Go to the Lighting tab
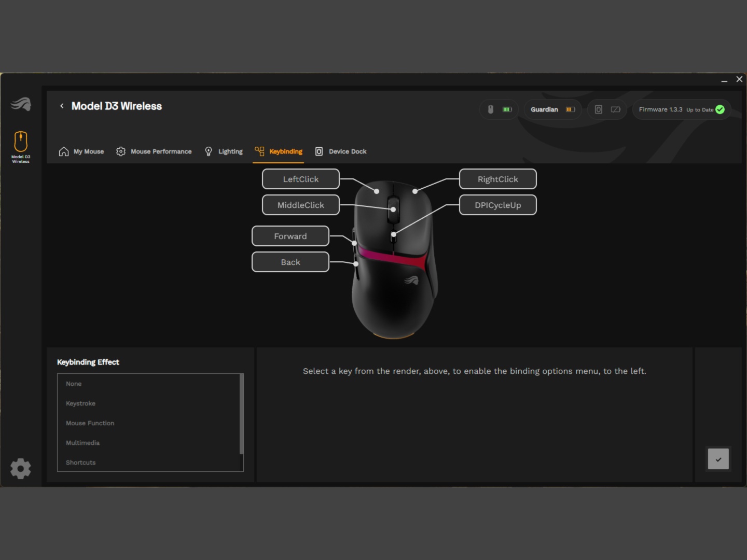This screenshot has width=747, height=560. (224, 151)
